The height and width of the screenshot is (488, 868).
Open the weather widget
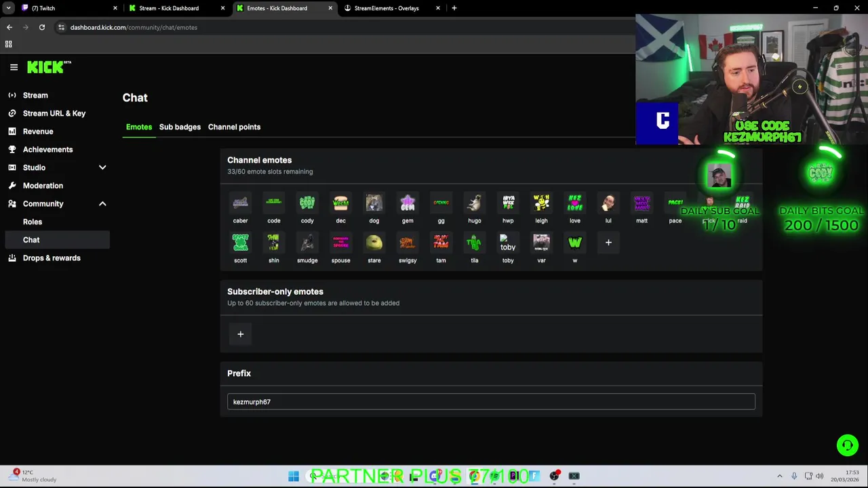click(x=34, y=476)
